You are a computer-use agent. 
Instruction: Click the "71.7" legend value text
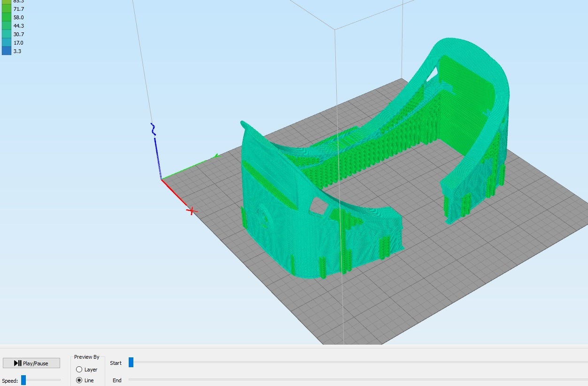coord(18,9)
